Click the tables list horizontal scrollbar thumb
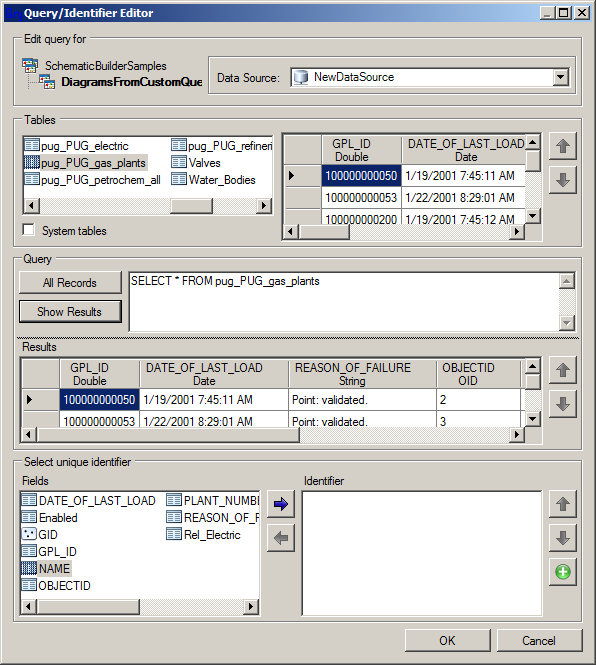 (191, 206)
